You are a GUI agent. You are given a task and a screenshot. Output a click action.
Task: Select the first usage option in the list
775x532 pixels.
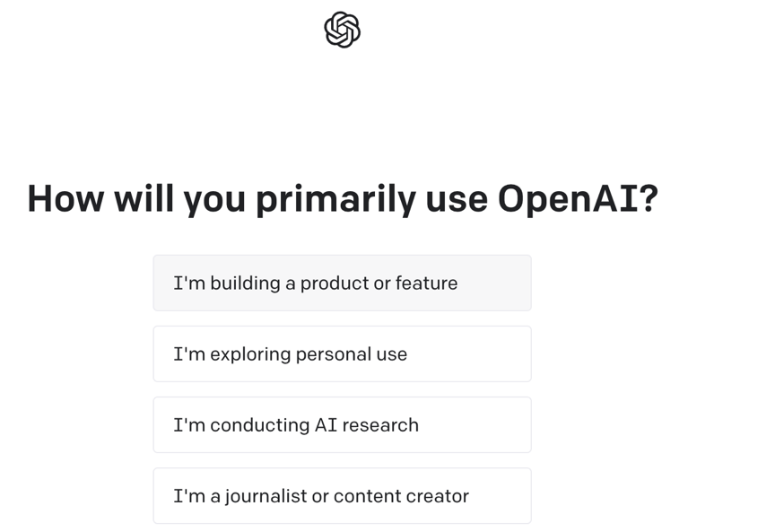(x=342, y=283)
